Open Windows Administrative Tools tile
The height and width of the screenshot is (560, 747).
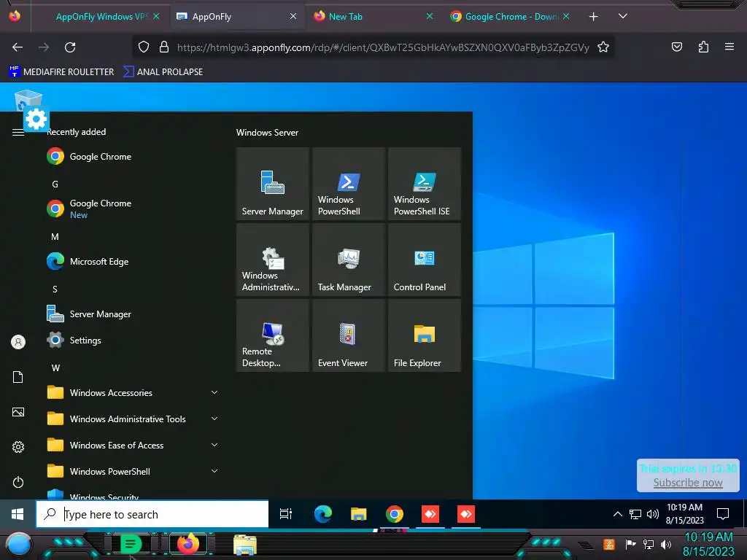[273, 260]
